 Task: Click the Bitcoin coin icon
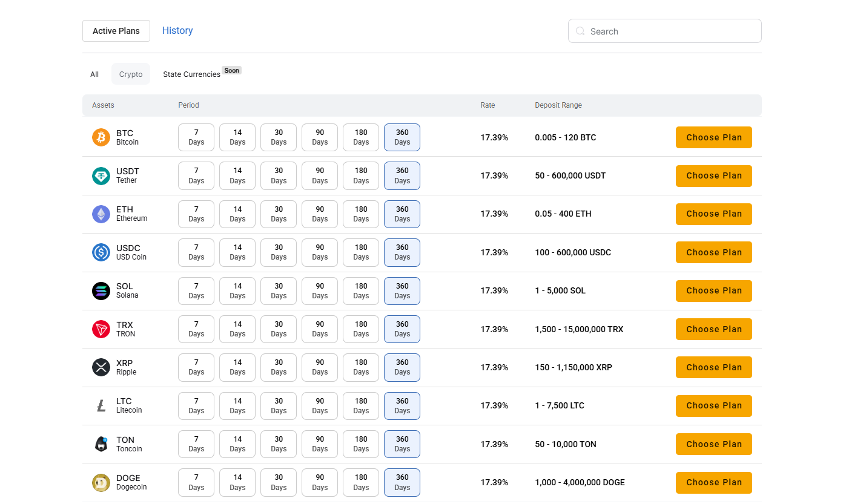(x=101, y=137)
